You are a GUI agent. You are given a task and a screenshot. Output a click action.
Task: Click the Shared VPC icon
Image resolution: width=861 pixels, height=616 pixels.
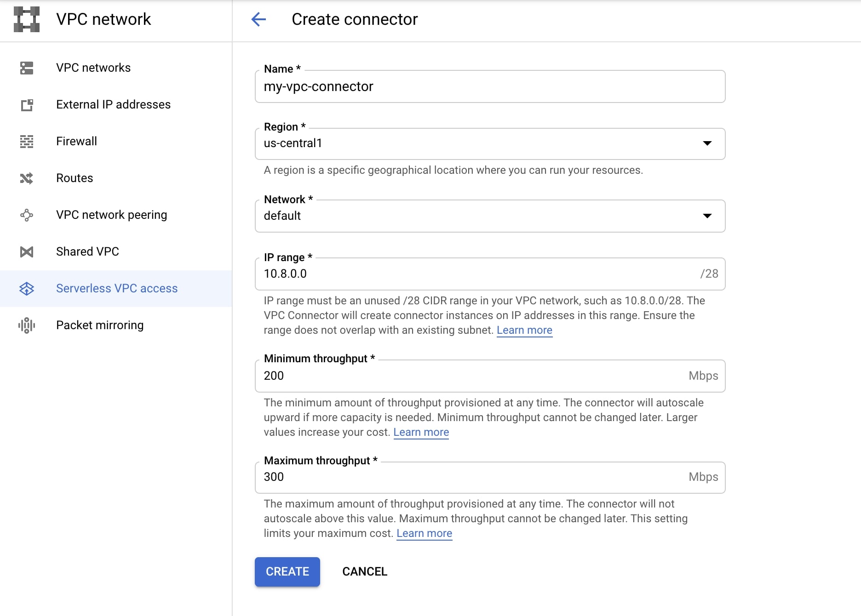tap(27, 252)
